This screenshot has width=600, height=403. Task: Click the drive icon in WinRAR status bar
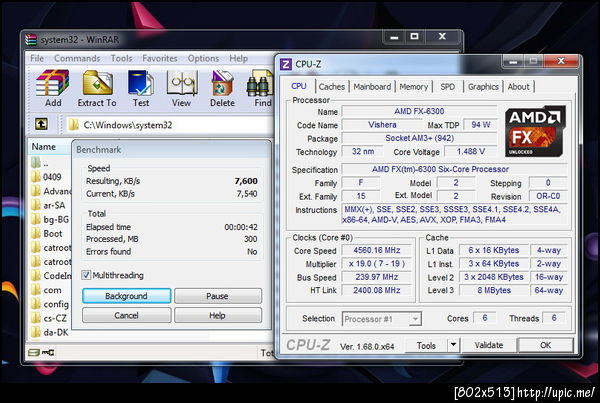pyautogui.click(x=34, y=352)
